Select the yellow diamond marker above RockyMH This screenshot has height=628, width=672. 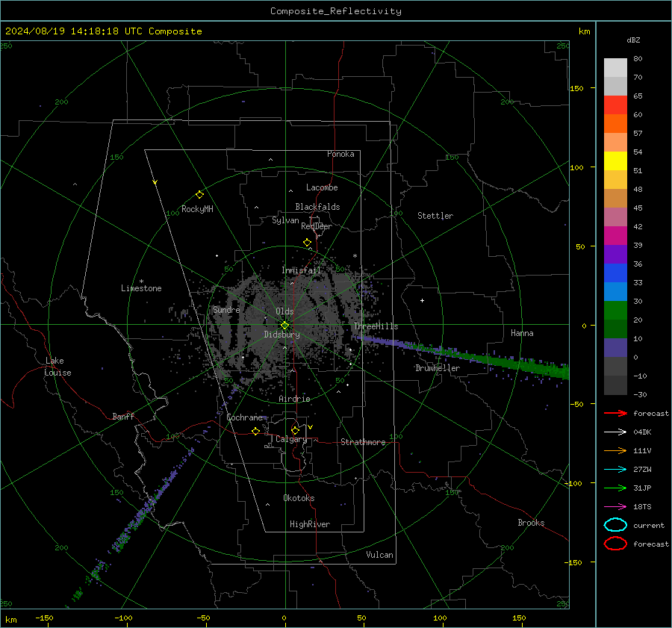(x=199, y=195)
